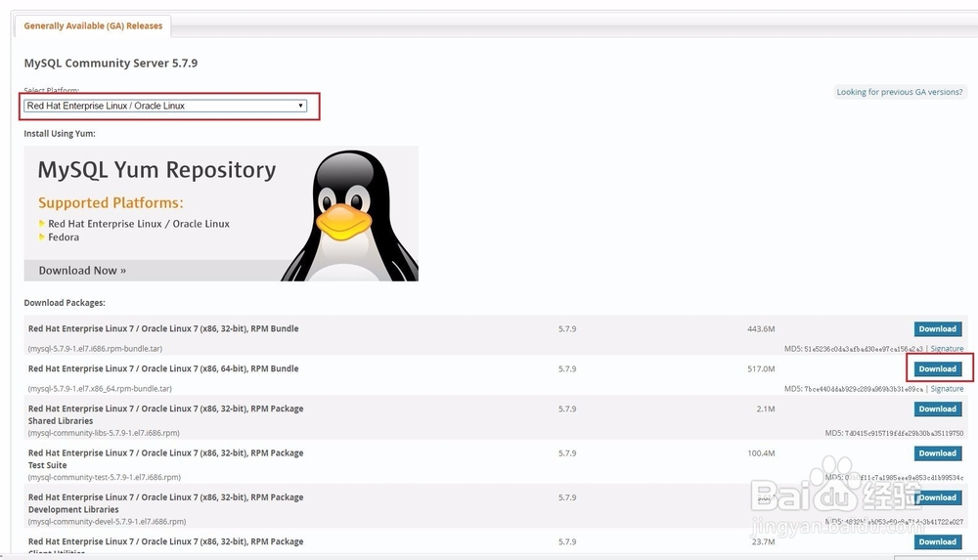Viewport: 978px width, 560px height.
Task: Click 'Fedora' in Supported Platforms list
Action: pyautogui.click(x=64, y=237)
